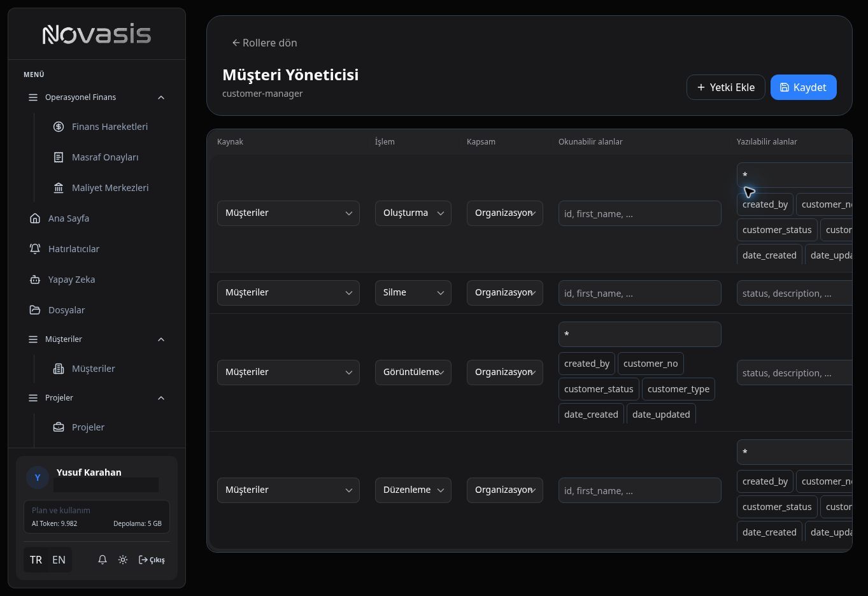Image resolution: width=868 pixels, height=596 pixels.
Task: Switch language to TR
Action: pyautogui.click(x=36, y=560)
